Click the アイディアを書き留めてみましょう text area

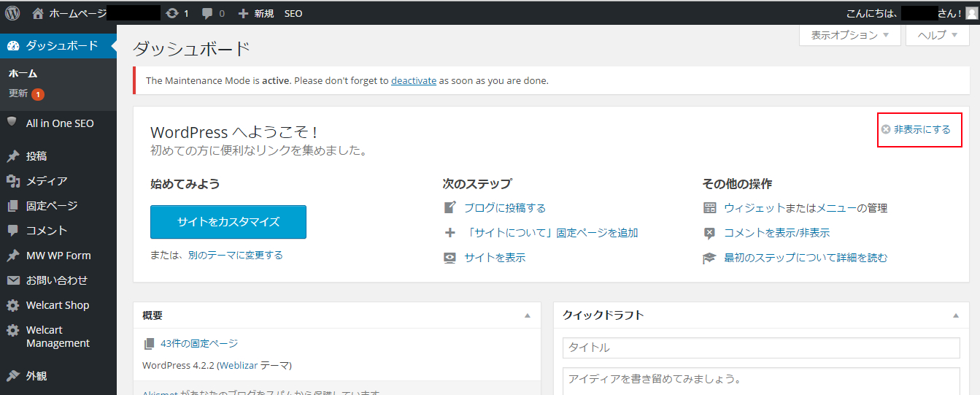[761, 381]
